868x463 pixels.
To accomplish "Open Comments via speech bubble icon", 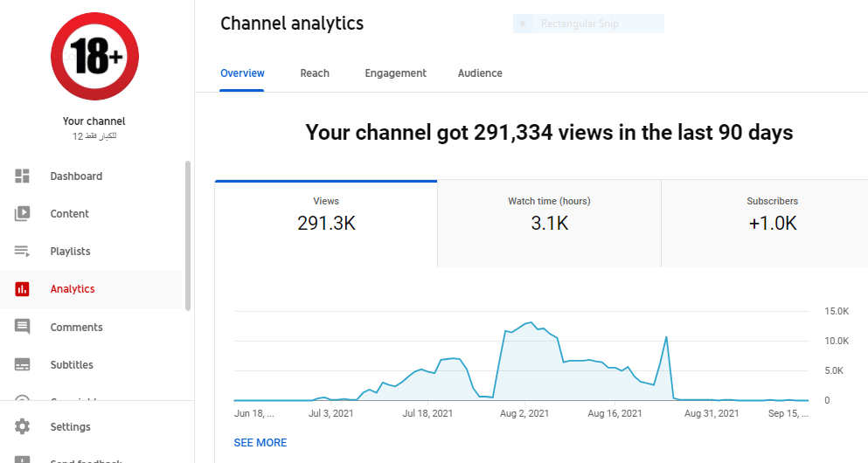I will click(x=22, y=327).
